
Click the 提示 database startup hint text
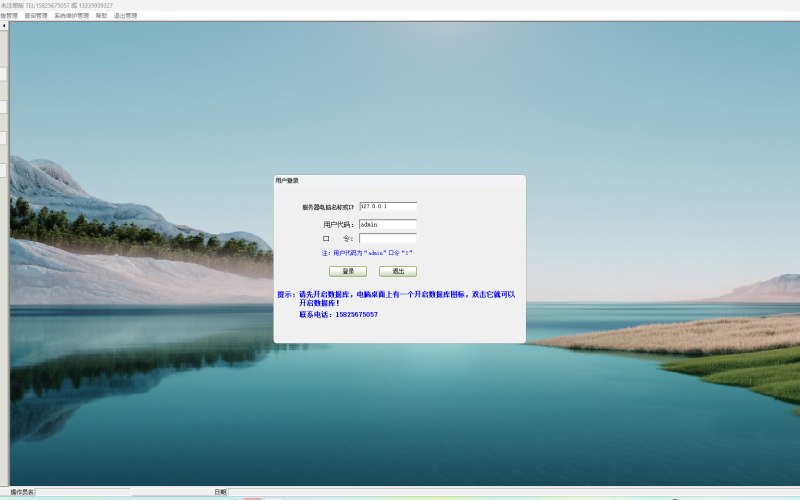[396, 298]
